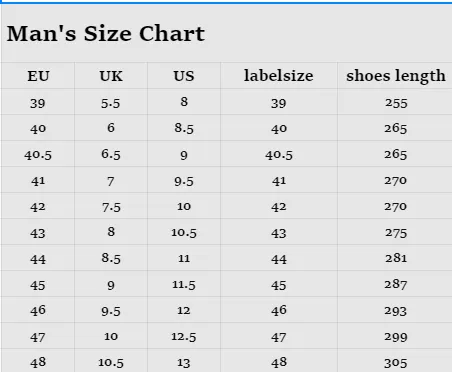Click shoes length 281 cell
452x372 pixels.
click(x=395, y=258)
